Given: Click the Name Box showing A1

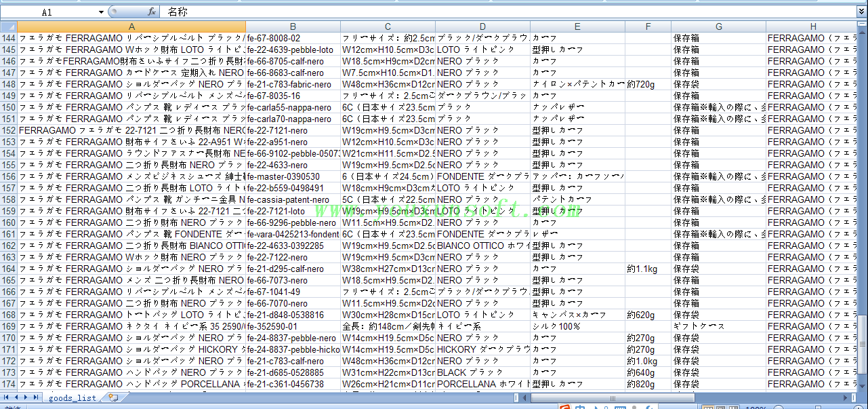Looking at the screenshot, I should 47,12.
